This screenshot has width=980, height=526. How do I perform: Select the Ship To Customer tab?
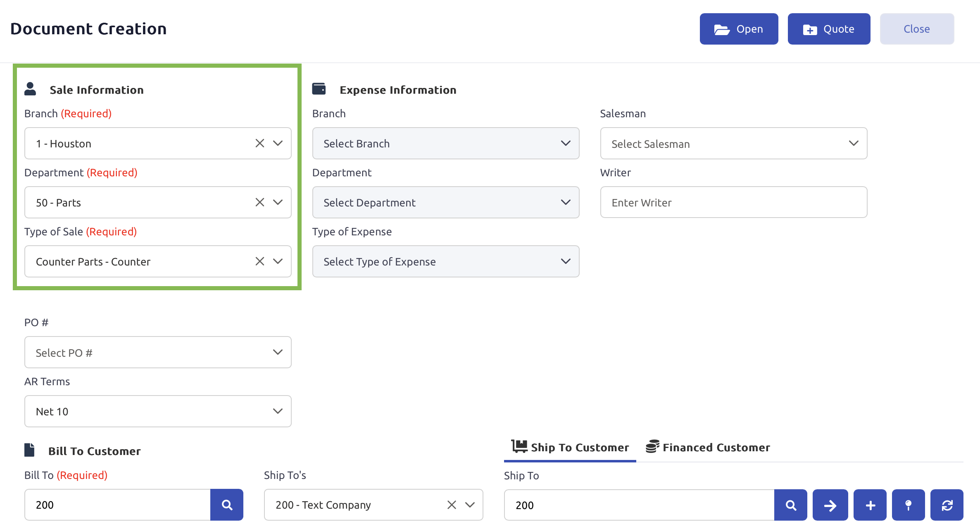[570, 448]
